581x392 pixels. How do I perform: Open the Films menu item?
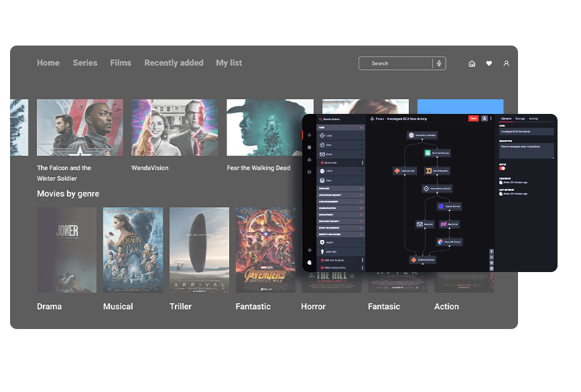point(121,63)
